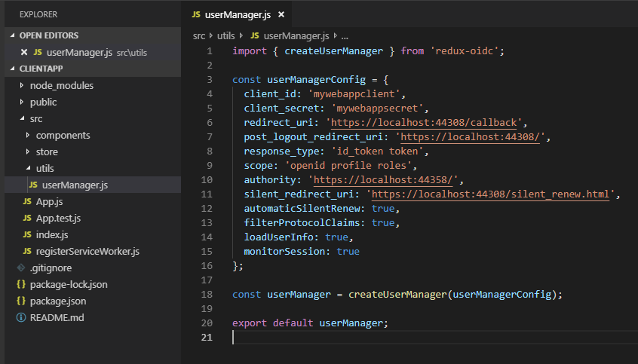The image size is (638, 364).
Task: Collapse the CLIENTAPP section arrow
Action: click(x=13, y=69)
